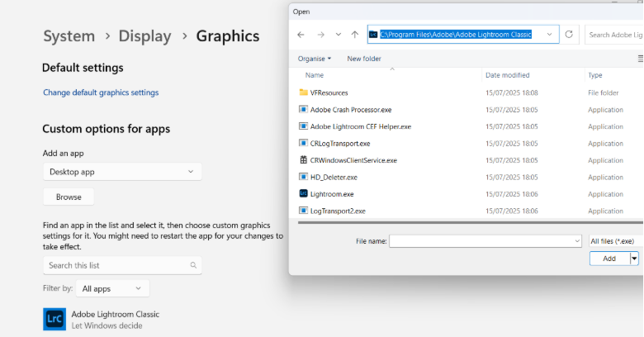Screen dimensions: 644x337
Task: Go back in the Open dialog
Action: pos(301,35)
